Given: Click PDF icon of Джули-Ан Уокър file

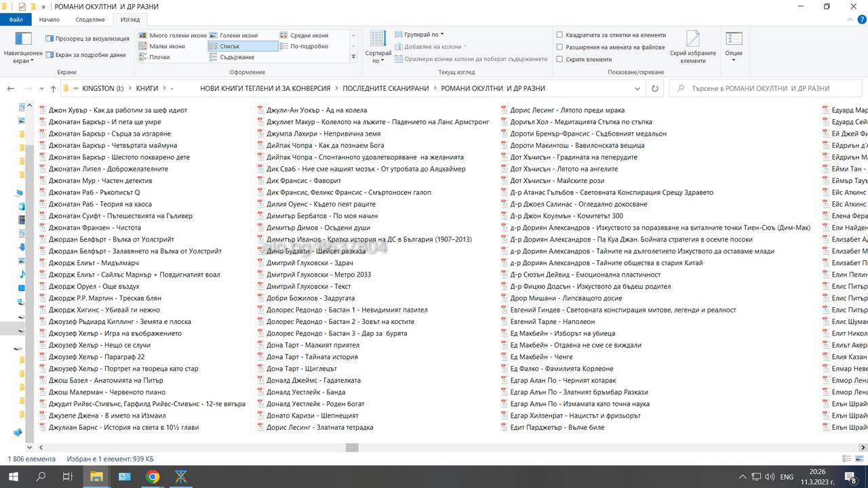Looking at the screenshot, I should [260, 110].
